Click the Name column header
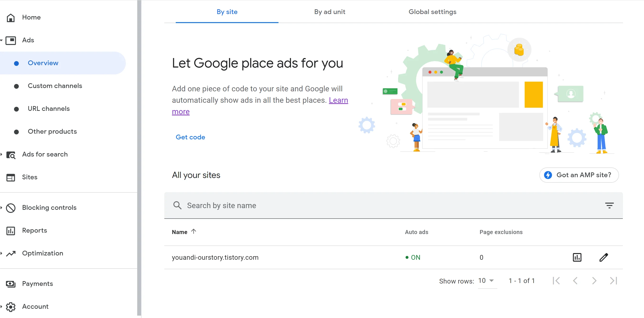This screenshot has height=318, width=644. coord(180,232)
